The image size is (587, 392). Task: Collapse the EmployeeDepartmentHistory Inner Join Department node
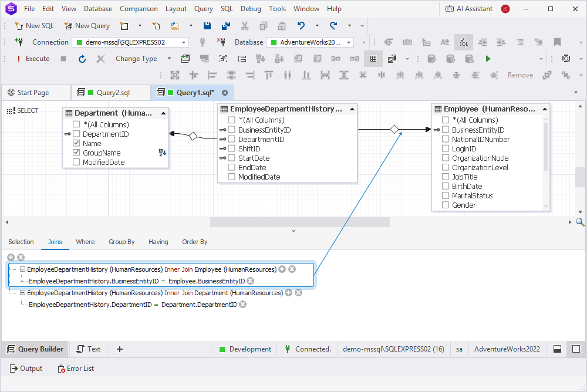coord(23,293)
